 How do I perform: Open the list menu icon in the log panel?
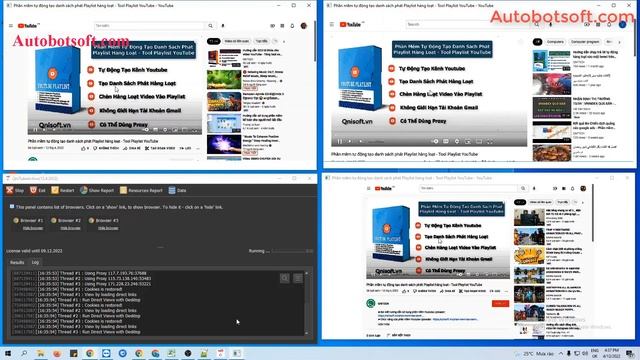(x=298, y=278)
